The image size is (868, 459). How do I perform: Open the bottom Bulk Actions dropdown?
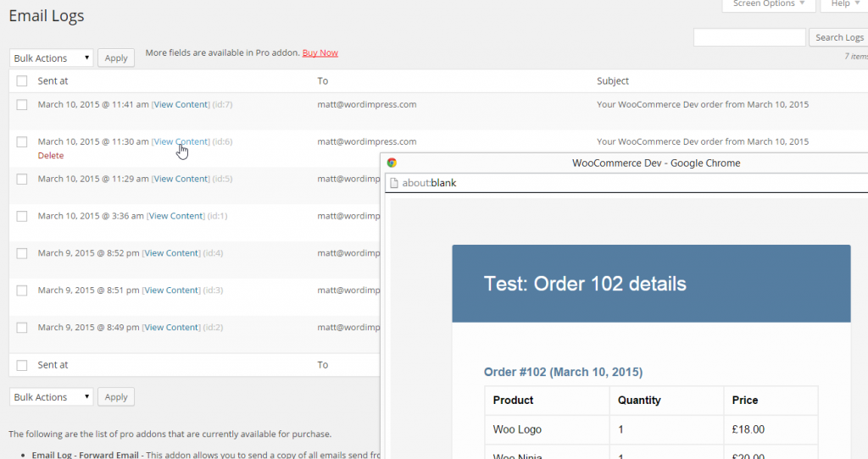point(52,397)
